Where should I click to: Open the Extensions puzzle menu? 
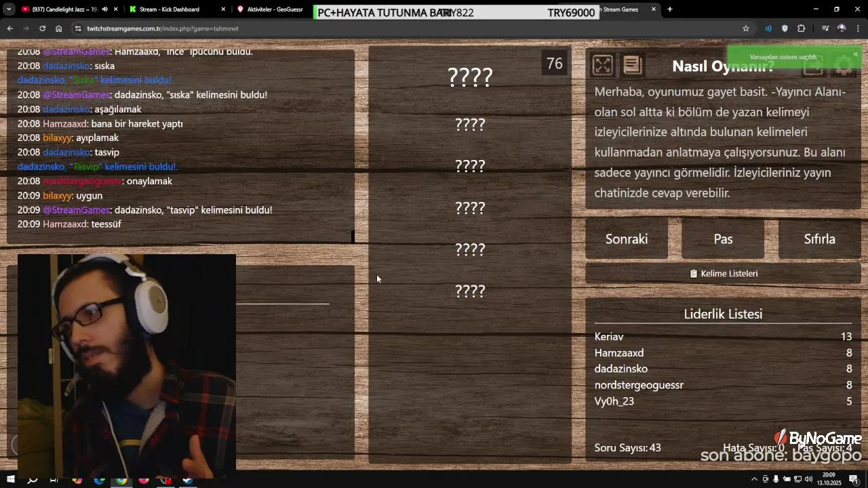801,28
